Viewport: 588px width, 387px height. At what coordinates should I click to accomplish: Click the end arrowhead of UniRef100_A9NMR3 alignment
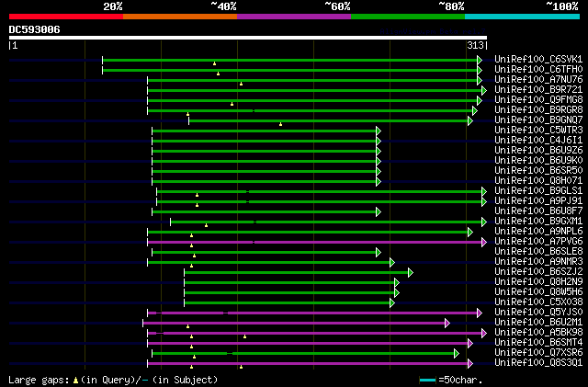click(392, 263)
